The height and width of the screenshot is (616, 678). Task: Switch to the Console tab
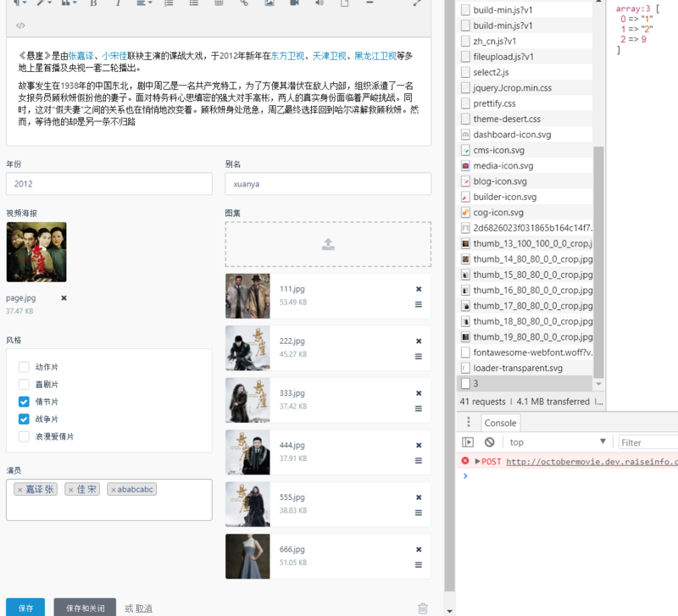500,423
